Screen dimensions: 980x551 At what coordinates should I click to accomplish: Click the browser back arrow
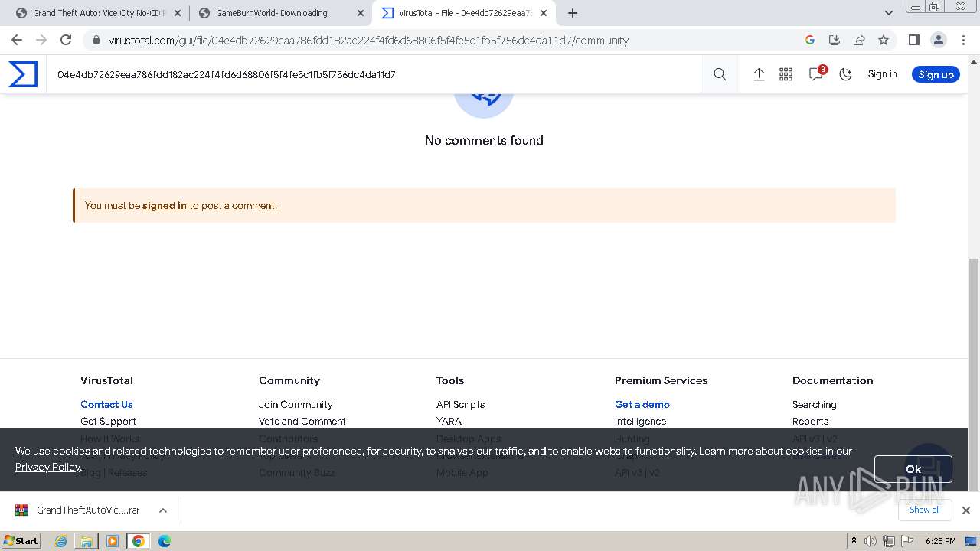(17, 40)
